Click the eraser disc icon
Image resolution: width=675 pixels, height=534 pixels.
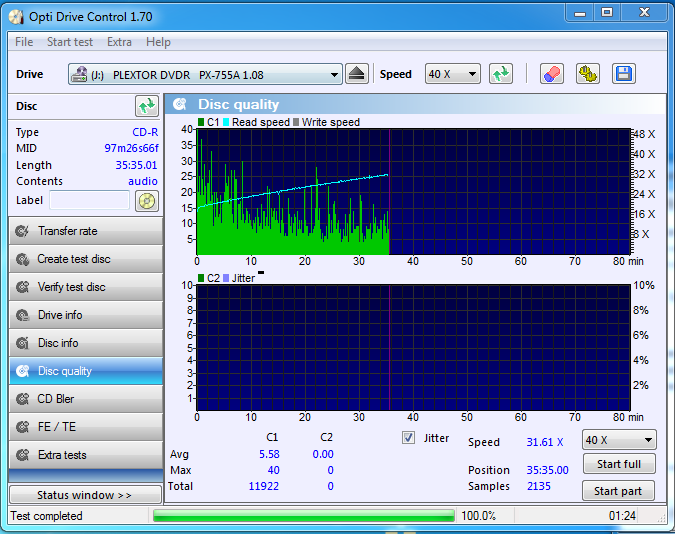(x=551, y=74)
